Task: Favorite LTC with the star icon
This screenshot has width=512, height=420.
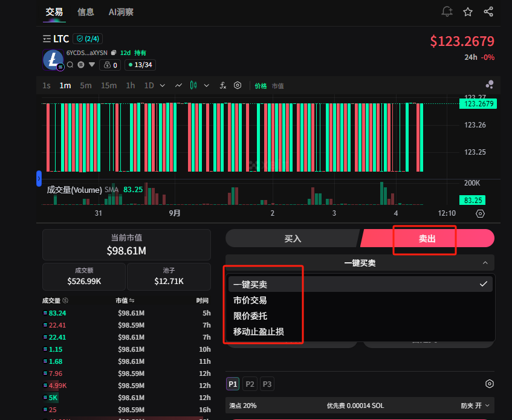Action: [x=468, y=12]
